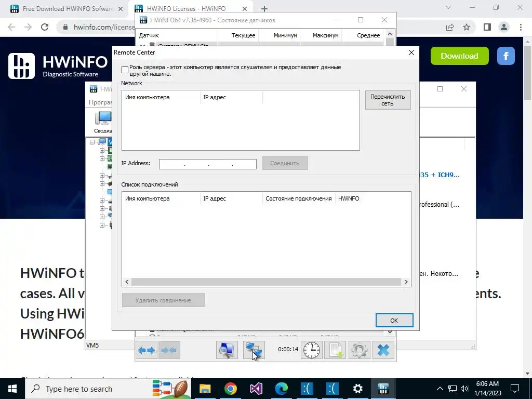
Task: Open sensor settings gear icon
Action: [360, 350]
